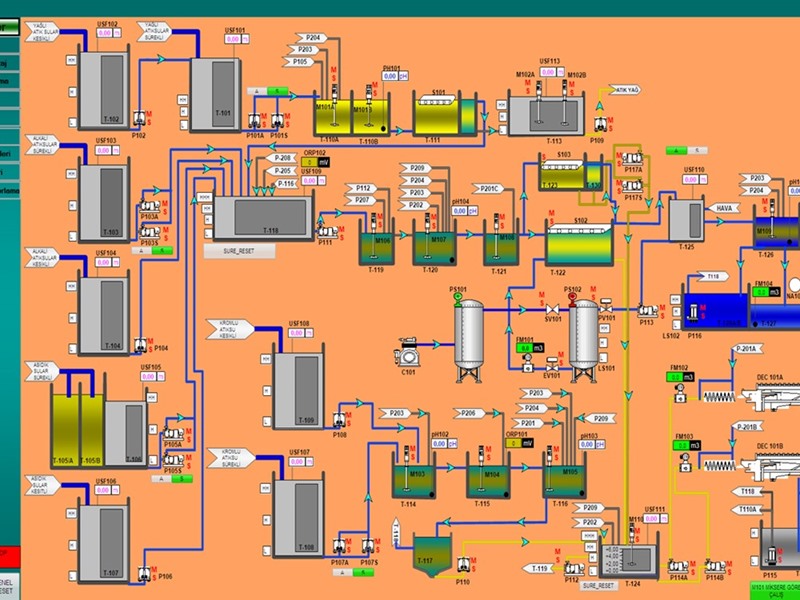This screenshot has width=800, height=600.
Task: Open pump P103S controls
Action: click(149, 232)
